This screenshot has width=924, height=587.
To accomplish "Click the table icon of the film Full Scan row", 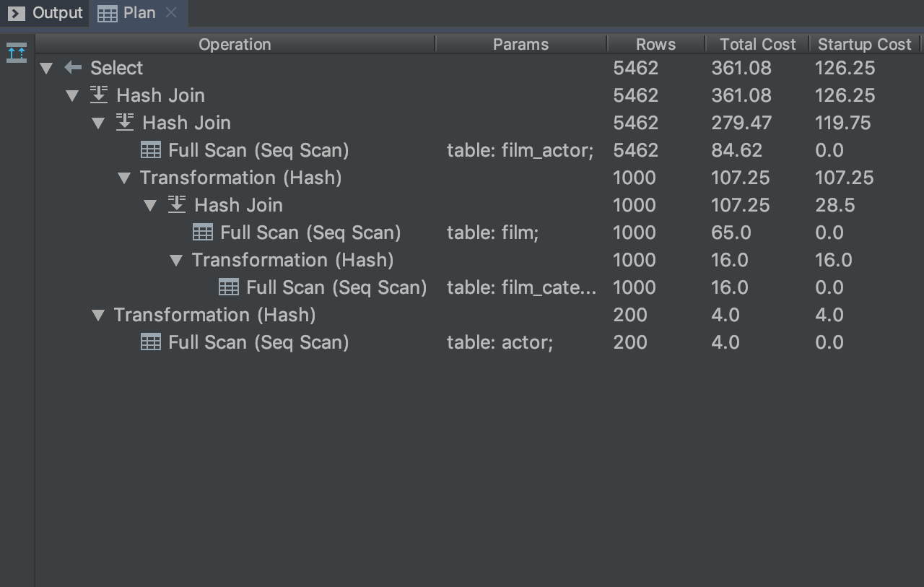I will (202, 232).
